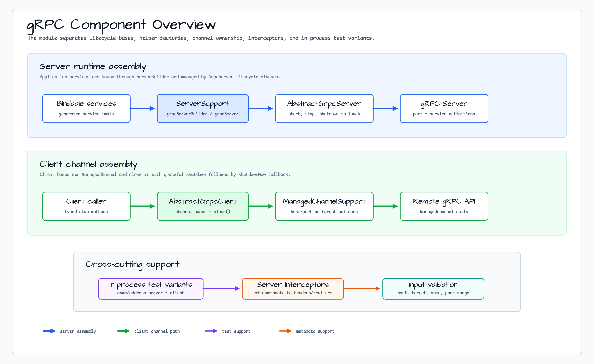
Task: Click the Client caller box
Action: 86,206
